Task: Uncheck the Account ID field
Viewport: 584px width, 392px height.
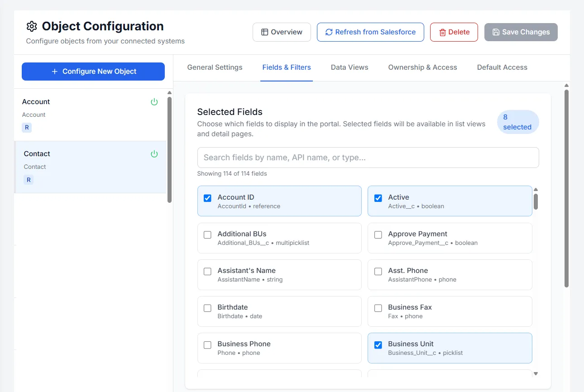Action: [x=207, y=198]
